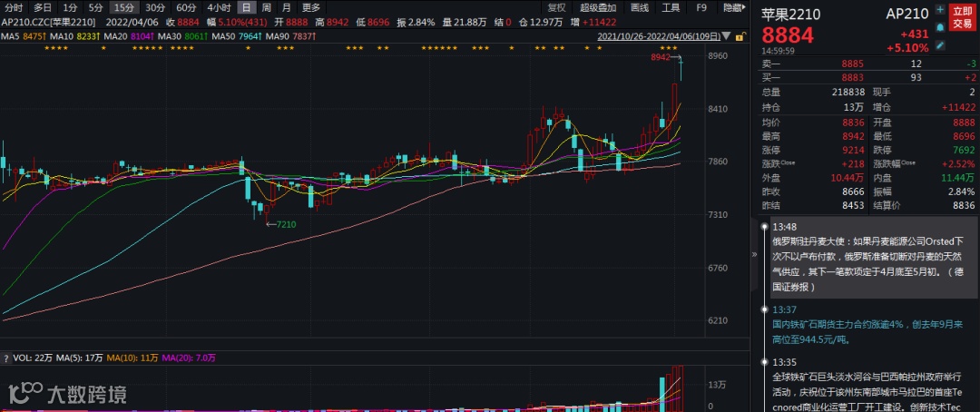Click the large 8884 last price
980x412 pixels.
(x=787, y=35)
